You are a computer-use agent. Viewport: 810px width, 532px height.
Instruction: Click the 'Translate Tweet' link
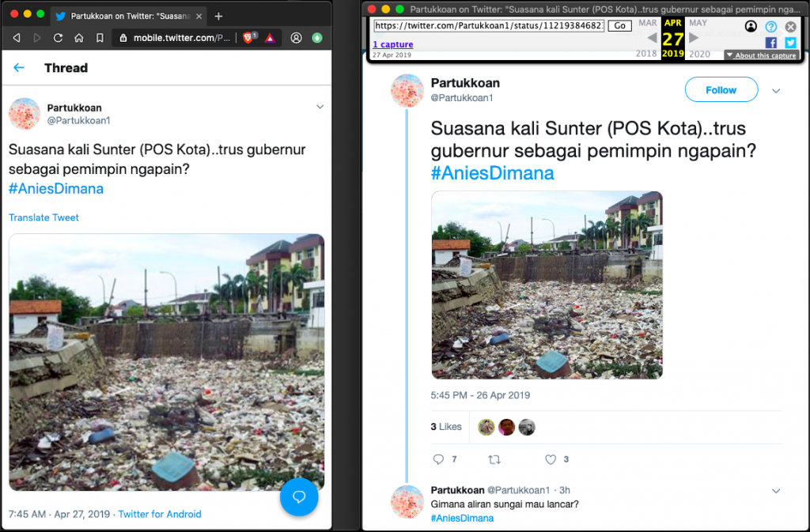[x=44, y=217]
